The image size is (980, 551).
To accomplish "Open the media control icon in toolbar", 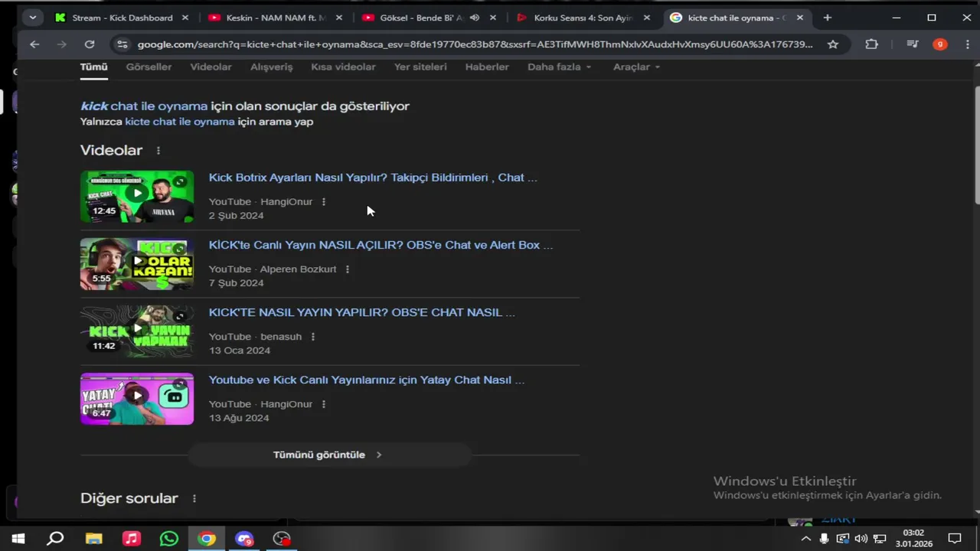I will point(912,44).
